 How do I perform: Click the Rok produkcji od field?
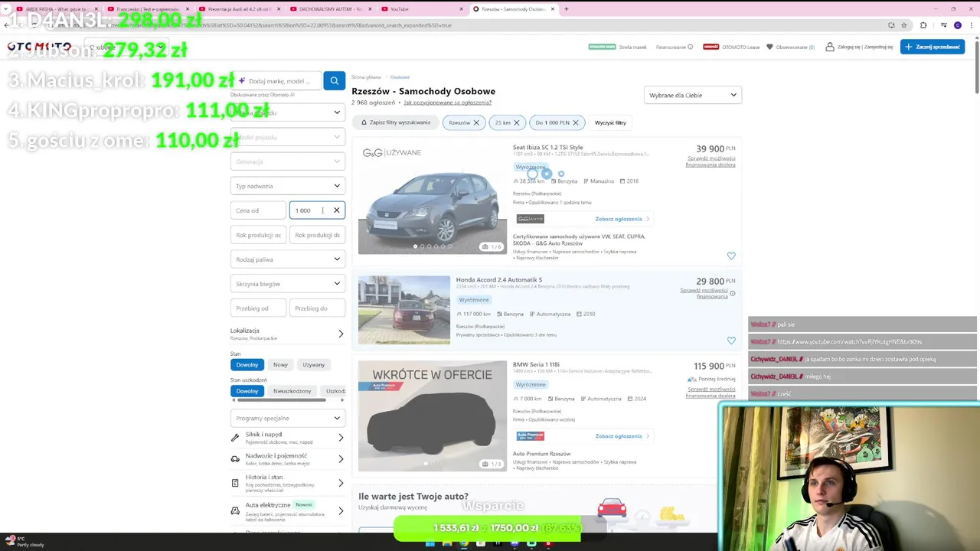258,235
